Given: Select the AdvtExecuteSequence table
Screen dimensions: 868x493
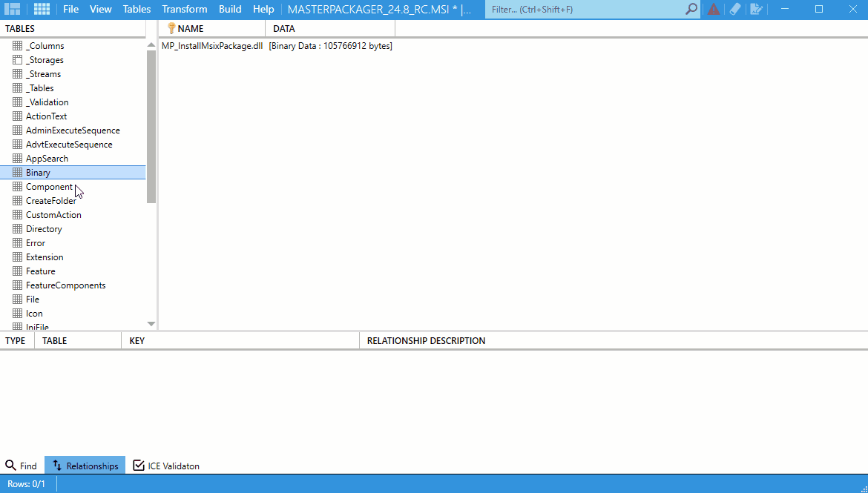Looking at the screenshot, I should click(x=69, y=145).
